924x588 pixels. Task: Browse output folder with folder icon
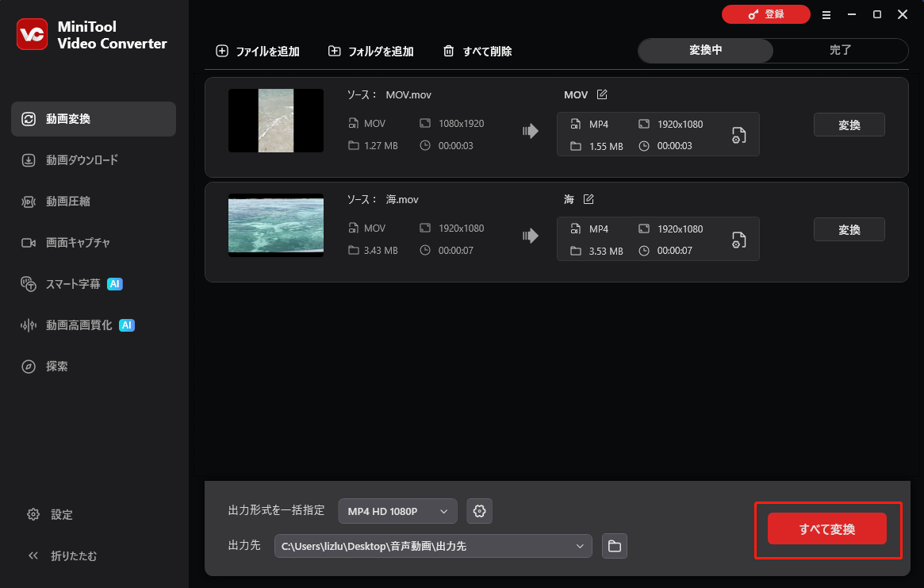(615, 546)
